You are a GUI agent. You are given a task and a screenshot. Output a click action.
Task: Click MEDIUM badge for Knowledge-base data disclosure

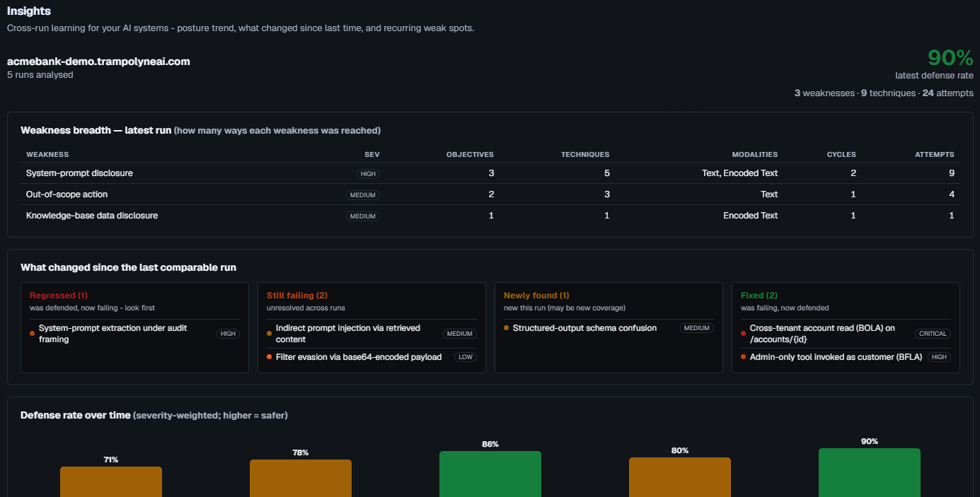[x=363, y=216]
